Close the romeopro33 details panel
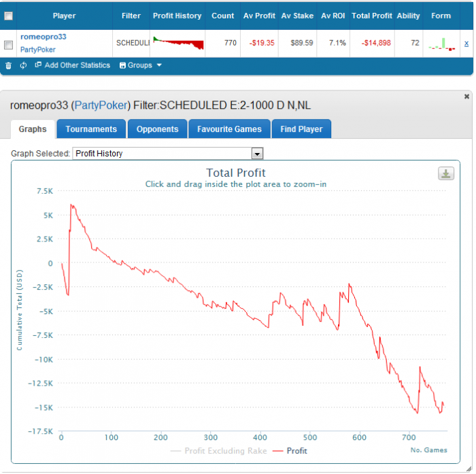The width and height of the screenshot is (476, 474). (x=466, y=97)
